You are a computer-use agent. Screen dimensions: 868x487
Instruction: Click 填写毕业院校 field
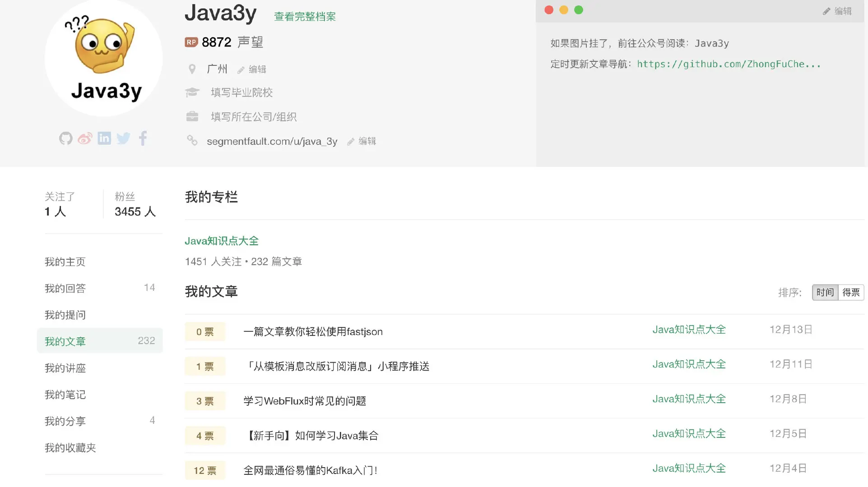click(241, 92)
